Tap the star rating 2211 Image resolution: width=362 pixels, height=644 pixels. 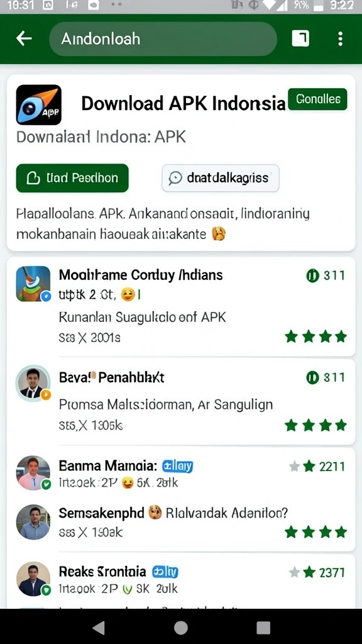click(317, 466)
